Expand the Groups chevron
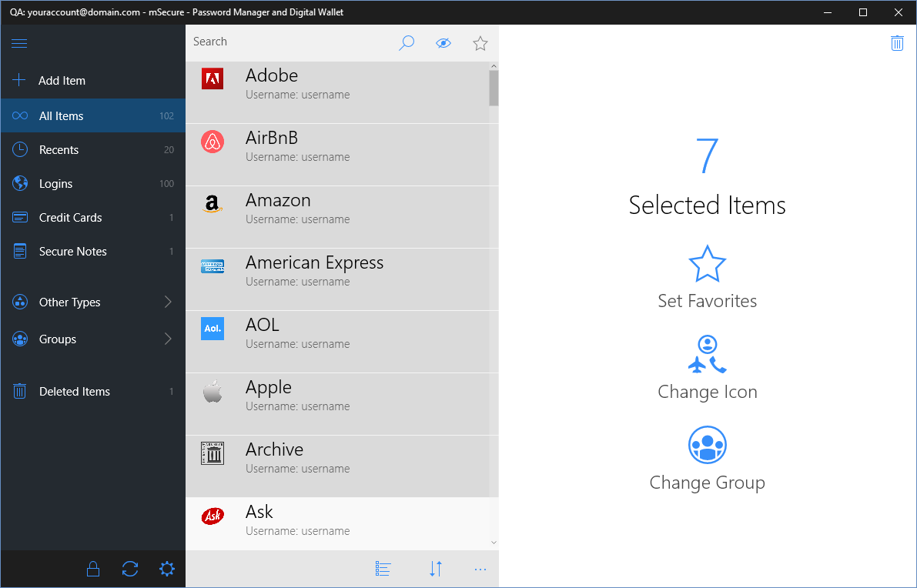 pos(168,339)
